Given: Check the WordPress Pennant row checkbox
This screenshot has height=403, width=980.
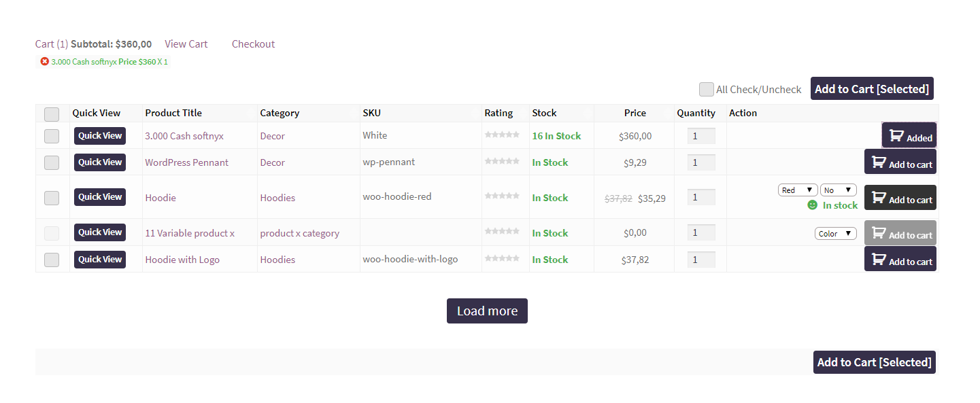Looking at the screenshot, I should tap(52, 162).
